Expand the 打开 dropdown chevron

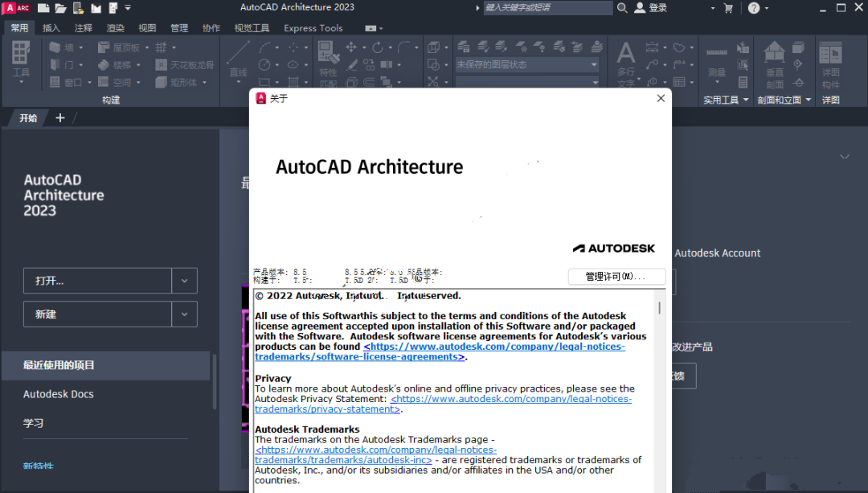pos(184,281)
